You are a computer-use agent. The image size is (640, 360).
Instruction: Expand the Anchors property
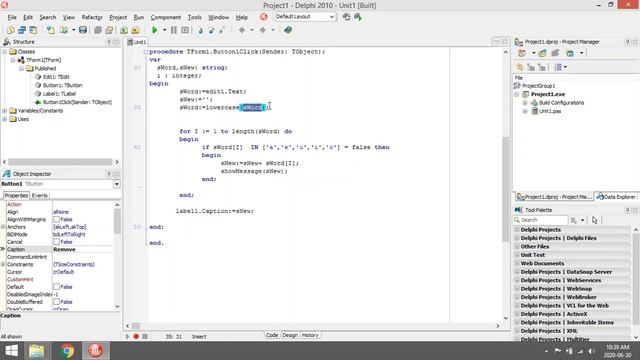pyautogui.click(x=3, y=227)
